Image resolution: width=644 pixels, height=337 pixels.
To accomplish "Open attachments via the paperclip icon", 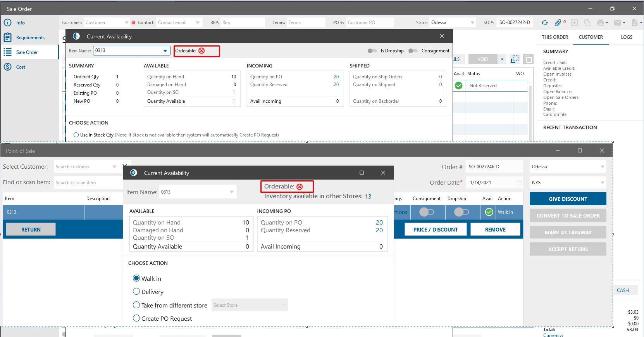I will 558,23.
